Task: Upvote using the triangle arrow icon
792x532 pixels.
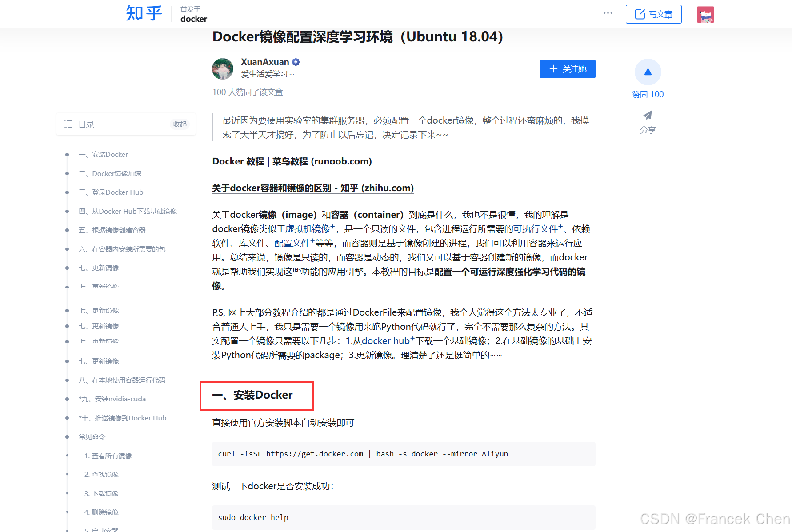Action: click(x=647, y=72)
